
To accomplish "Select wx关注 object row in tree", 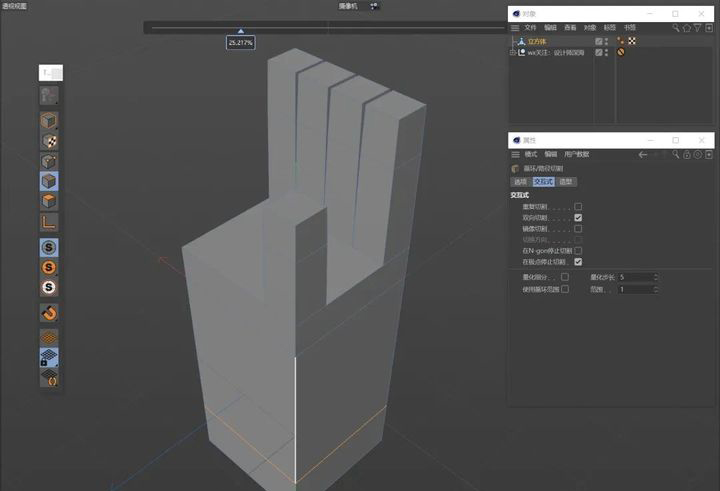I will click(x=556, y=53).
